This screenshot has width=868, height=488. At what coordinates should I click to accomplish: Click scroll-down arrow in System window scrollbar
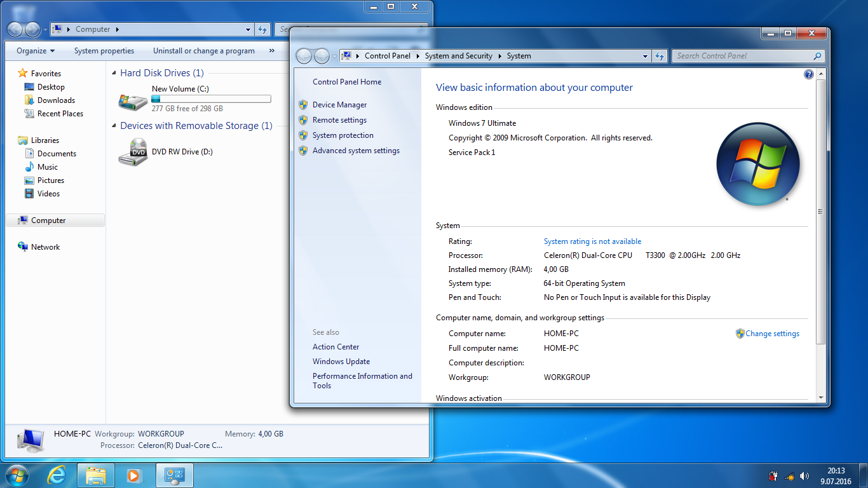click(x=821, y=397)
